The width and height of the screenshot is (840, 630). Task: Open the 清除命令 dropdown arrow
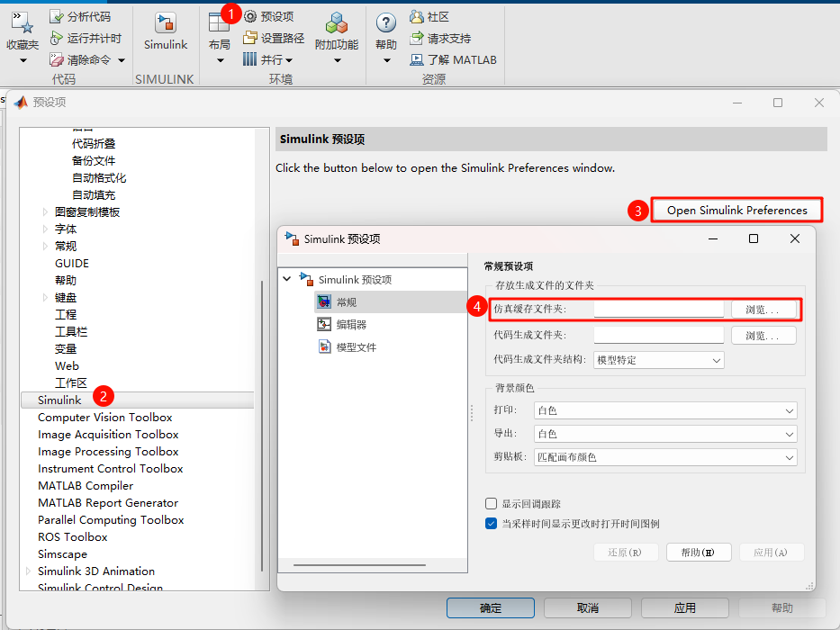tap(122, 60)
